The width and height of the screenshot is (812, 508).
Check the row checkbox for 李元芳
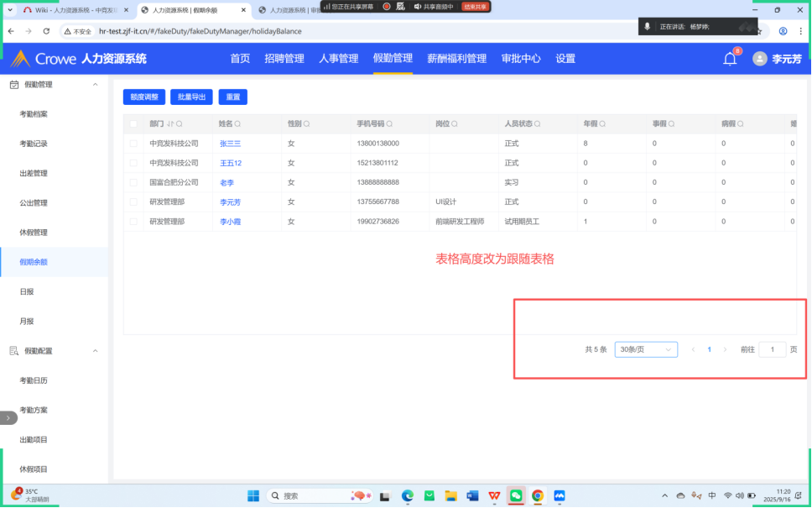[133, 202]
